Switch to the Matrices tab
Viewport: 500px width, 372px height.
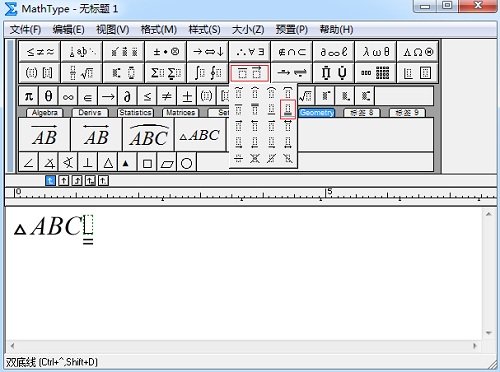[x=181, y=113]
